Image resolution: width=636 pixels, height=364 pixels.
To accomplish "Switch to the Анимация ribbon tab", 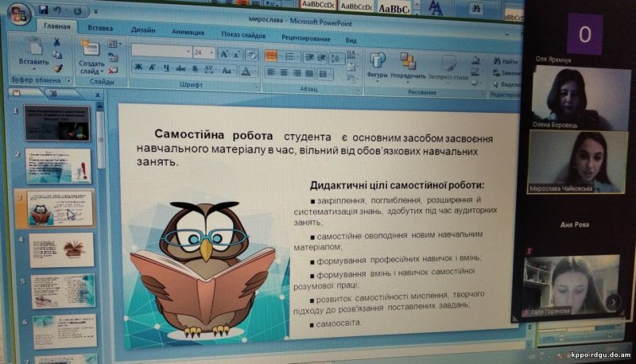I will 188,32.
